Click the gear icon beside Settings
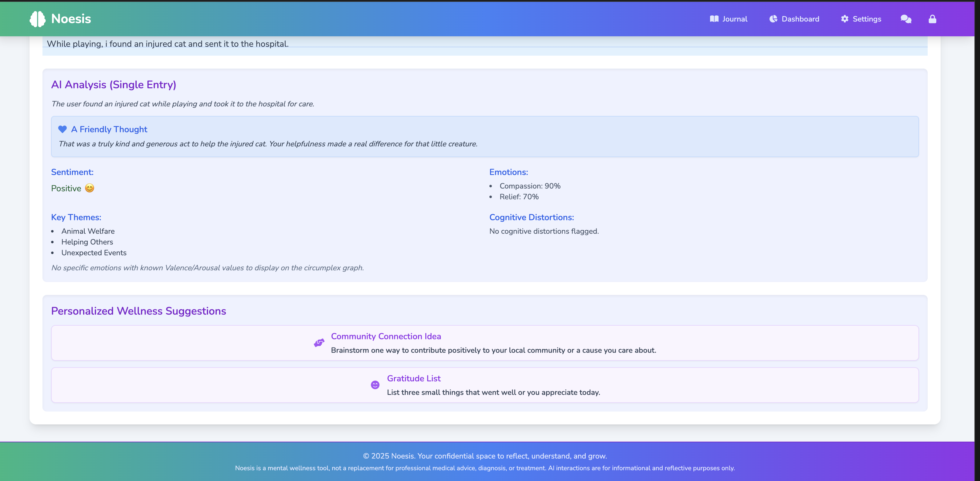Image resolution: width=980 pixels, height=481 pixels. [845, 19]
